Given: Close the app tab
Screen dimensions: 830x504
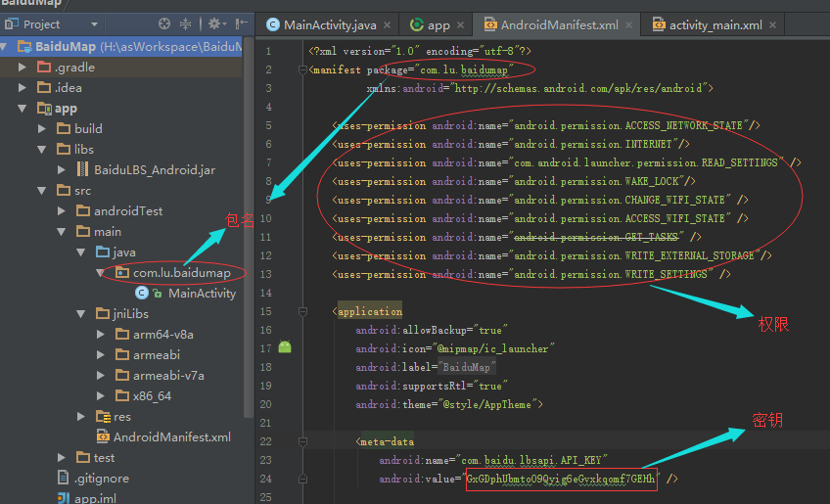Looking at the screenshot, I should tap(461, 24).
